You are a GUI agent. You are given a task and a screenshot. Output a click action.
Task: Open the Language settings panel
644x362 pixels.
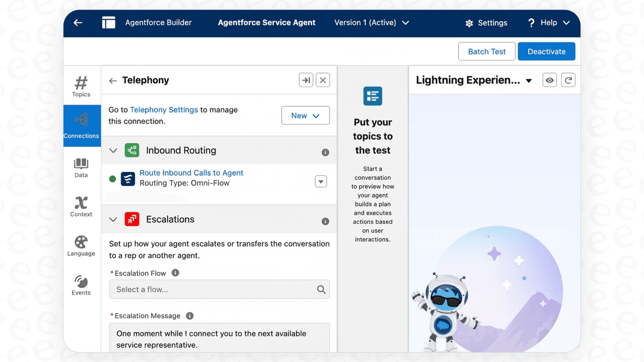tap(81, 246)
